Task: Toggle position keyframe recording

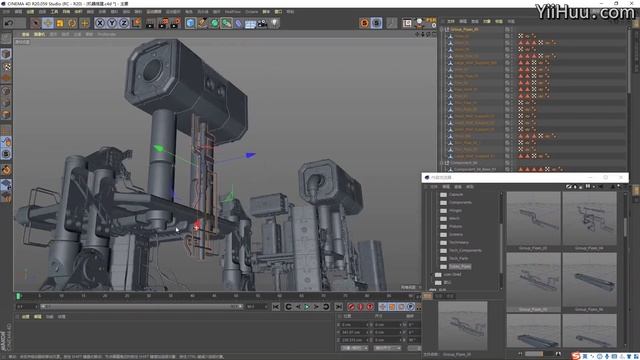Action: click(x=382, y=307)
